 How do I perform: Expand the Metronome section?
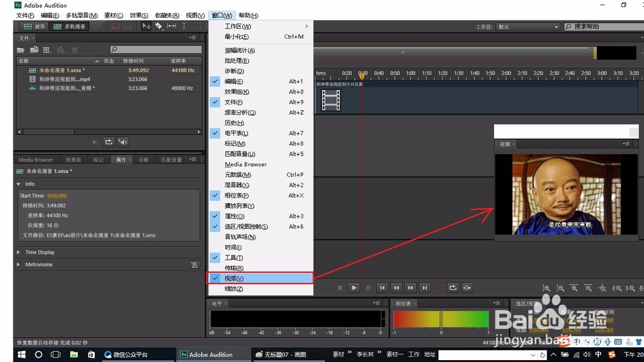click(x=19, y=265)
